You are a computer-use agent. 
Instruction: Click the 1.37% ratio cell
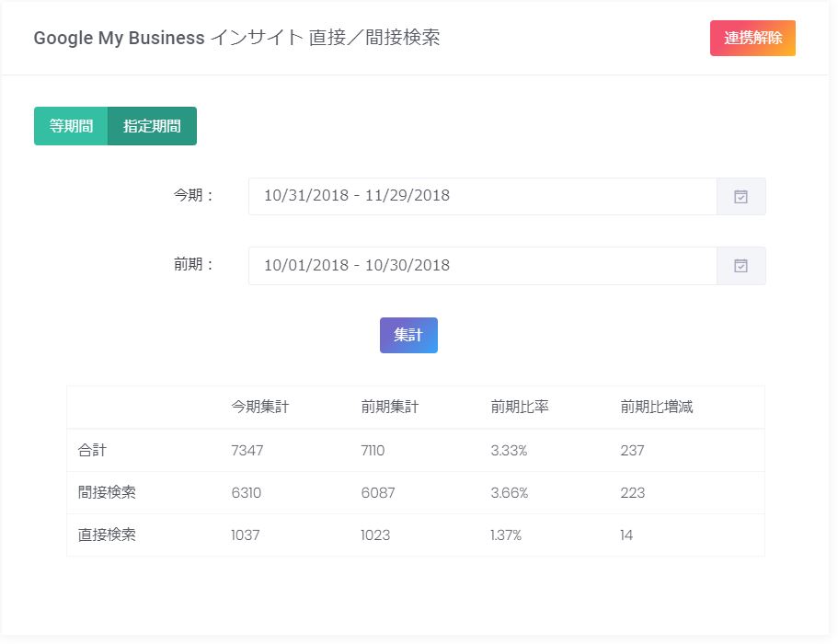506,535
